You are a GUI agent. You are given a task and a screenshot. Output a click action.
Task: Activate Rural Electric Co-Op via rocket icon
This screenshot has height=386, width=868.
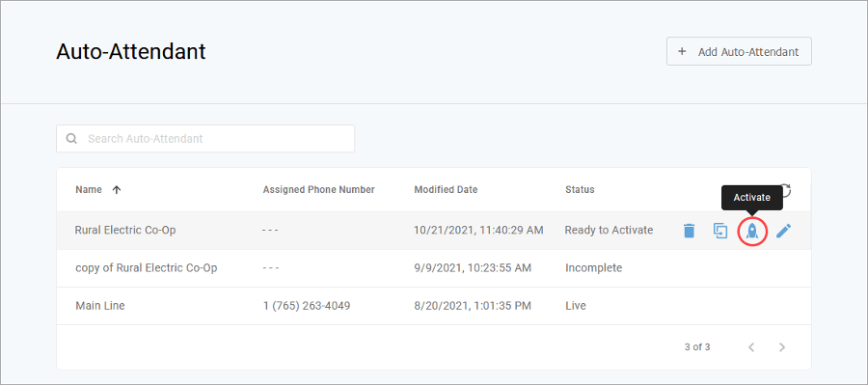(x=752, y=231)
